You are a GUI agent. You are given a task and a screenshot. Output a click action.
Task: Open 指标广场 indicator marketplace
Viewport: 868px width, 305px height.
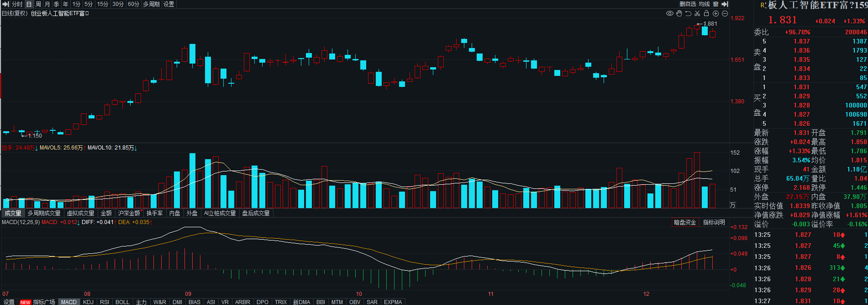click(x=44, y=302)
